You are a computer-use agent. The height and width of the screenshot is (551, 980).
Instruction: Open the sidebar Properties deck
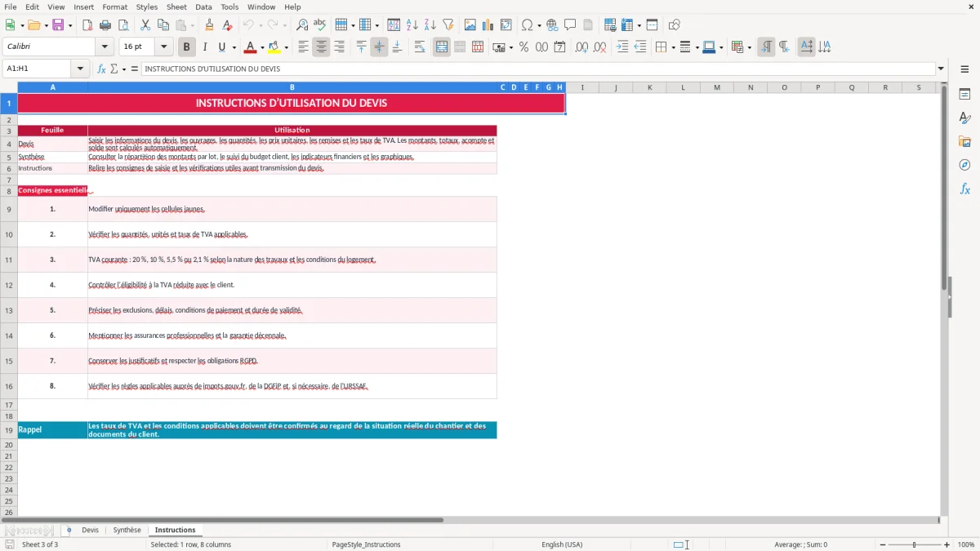click(964, 95)
